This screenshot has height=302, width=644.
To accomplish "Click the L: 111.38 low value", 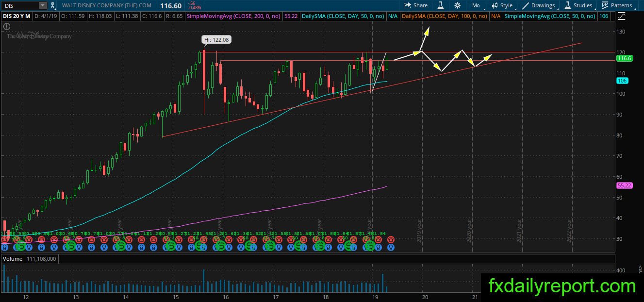I will (x=126, y=16).
